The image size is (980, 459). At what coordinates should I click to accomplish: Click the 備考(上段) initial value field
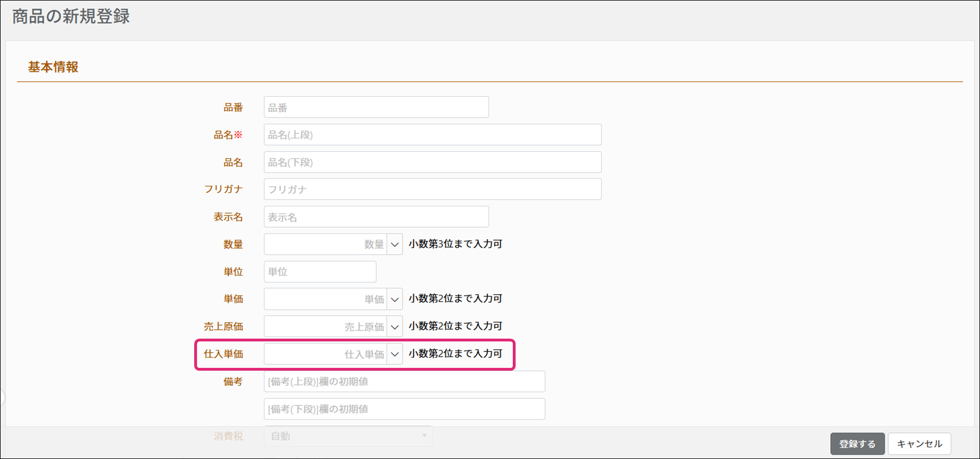[x=404, y=381]
